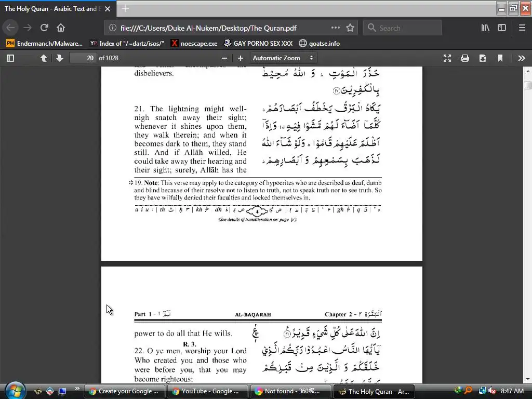Click the AL-BAQARAH page header
The height and width of the screenshot is (399, 532).
pyautogui.click(x=253, y=314)
